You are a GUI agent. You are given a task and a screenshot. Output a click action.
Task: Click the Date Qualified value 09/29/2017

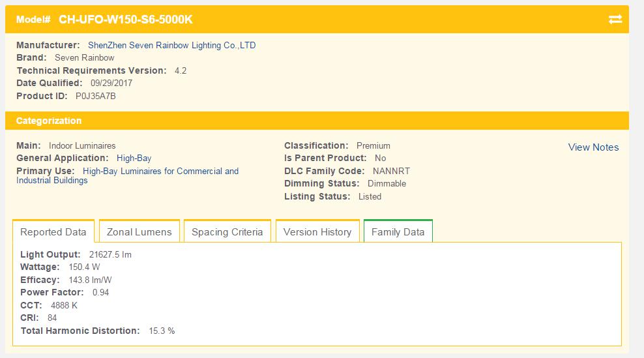pos(113,83)
